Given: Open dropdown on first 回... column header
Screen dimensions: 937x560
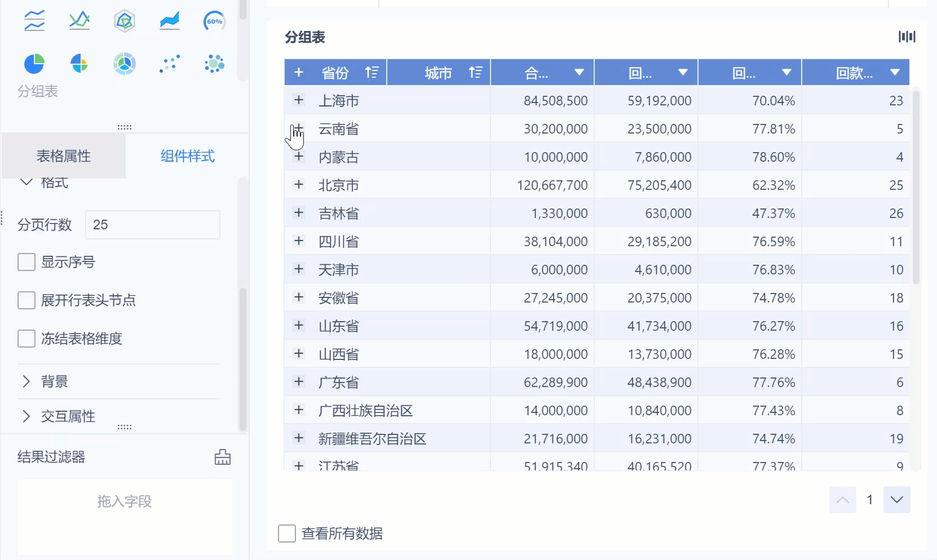Looking at the screenshot, I should (x=683, y=73).
